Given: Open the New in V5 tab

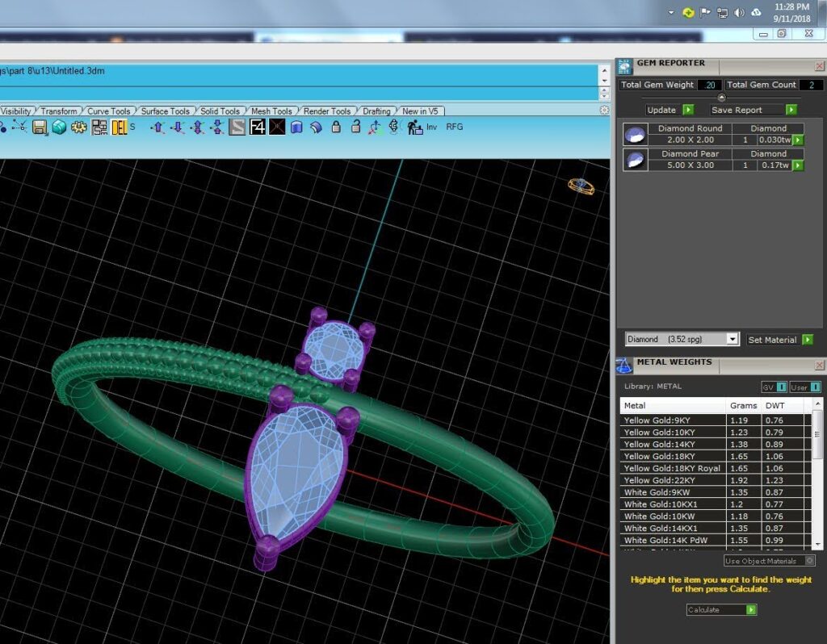Looking at the screenshot, I should click(420, 111).
